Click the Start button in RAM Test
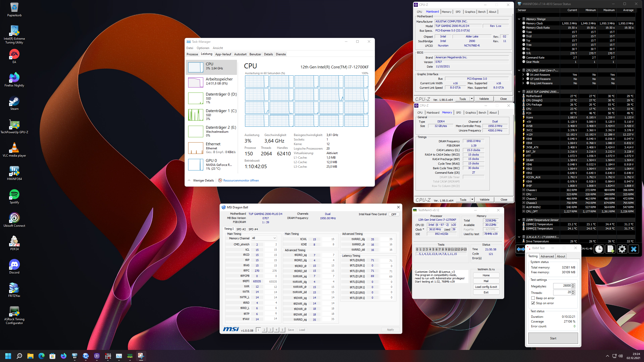644x362 pixels. pos(553,338)
